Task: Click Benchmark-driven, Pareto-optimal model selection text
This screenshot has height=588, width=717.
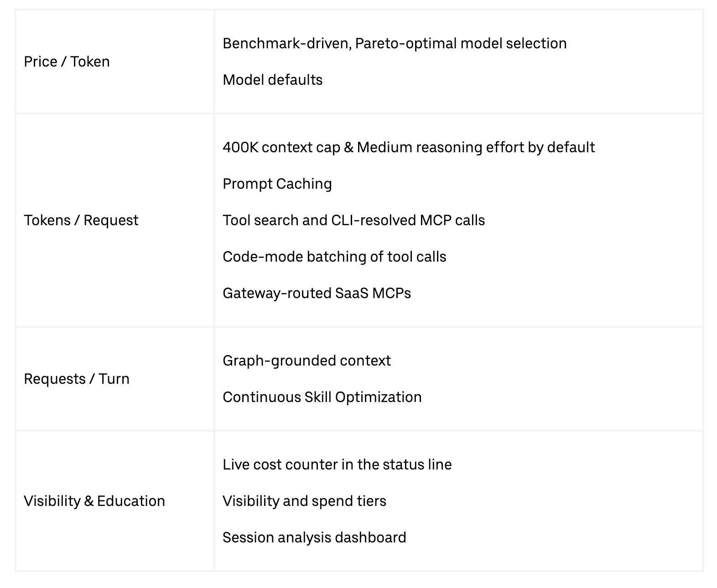Action: point(395,43)
